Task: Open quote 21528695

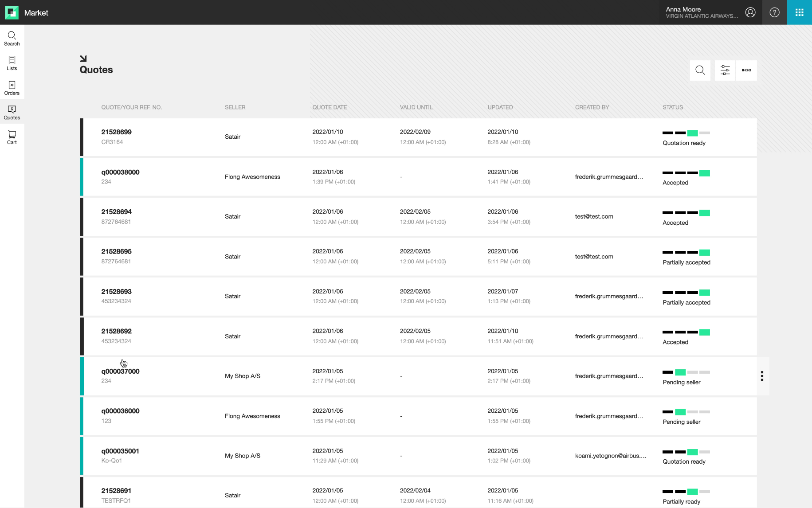Action: pyautogui.click(x=116, y=251)
